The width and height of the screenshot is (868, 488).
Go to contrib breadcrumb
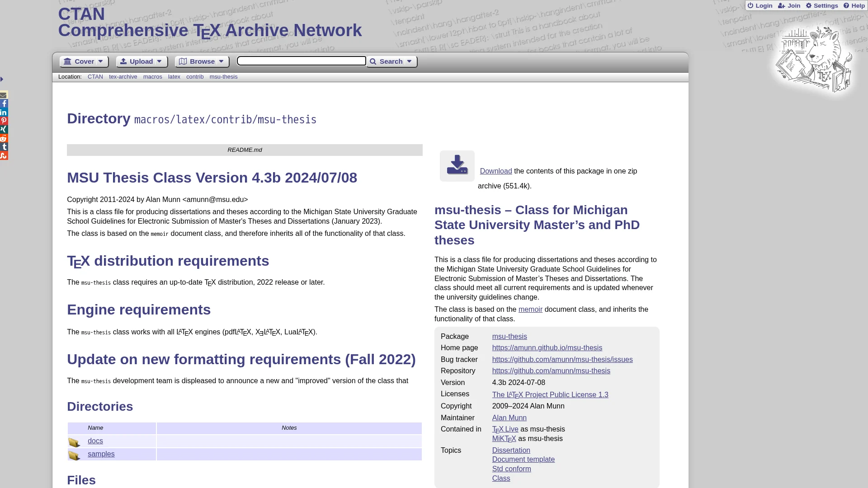195,77
